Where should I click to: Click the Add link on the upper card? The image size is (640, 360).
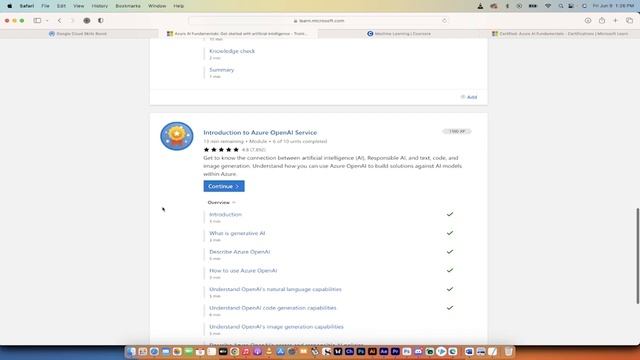469,97
